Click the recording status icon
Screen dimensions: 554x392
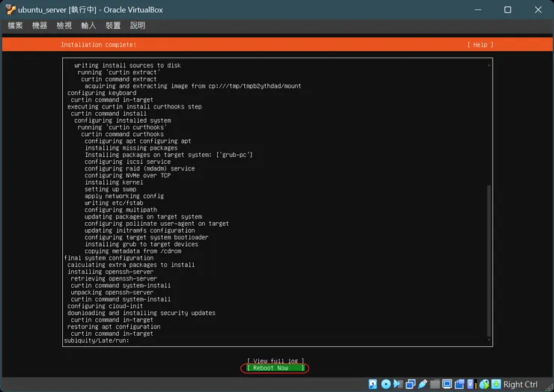[x=460, y=384]
